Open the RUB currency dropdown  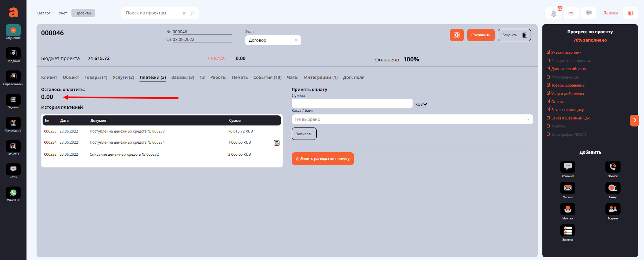421,104
